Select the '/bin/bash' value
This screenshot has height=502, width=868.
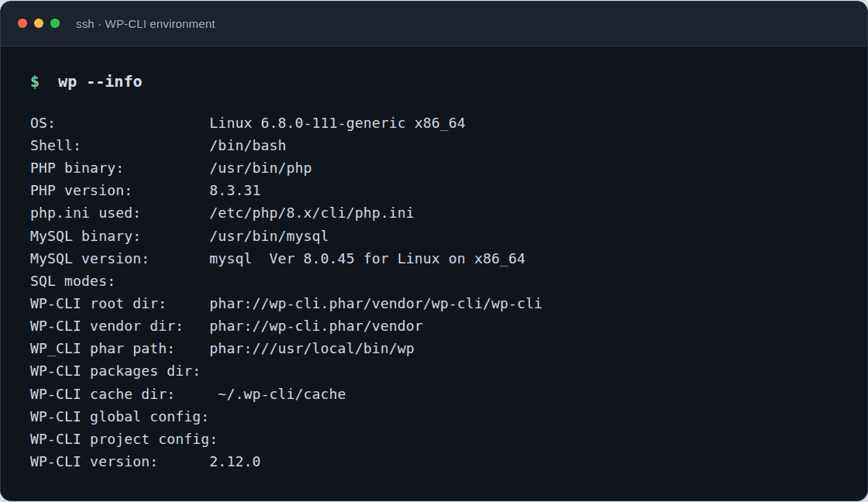[x=248, y=146]
